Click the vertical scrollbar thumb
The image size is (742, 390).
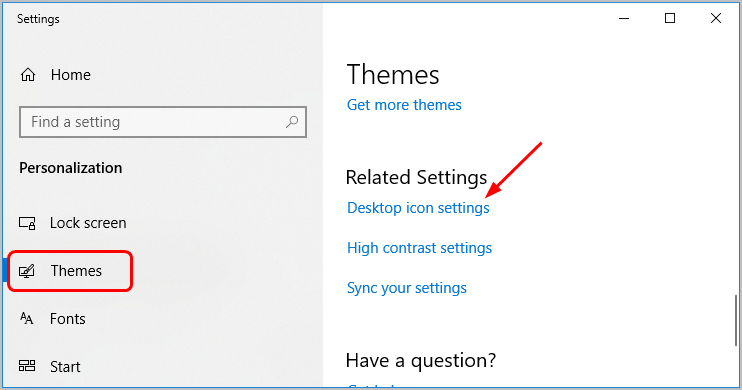[x=736, y=320]
